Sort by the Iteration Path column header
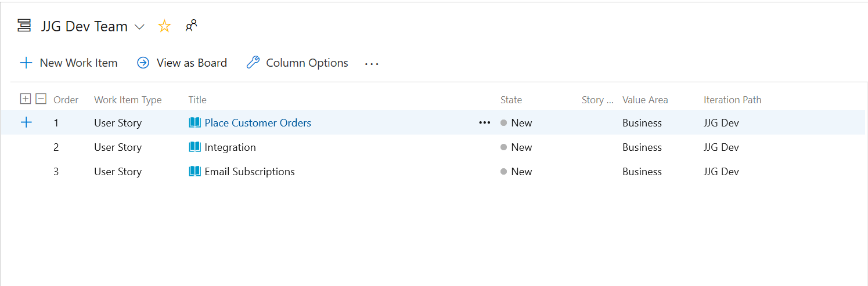The width and height of the screenshot is (868, 286). click(732, 100)
